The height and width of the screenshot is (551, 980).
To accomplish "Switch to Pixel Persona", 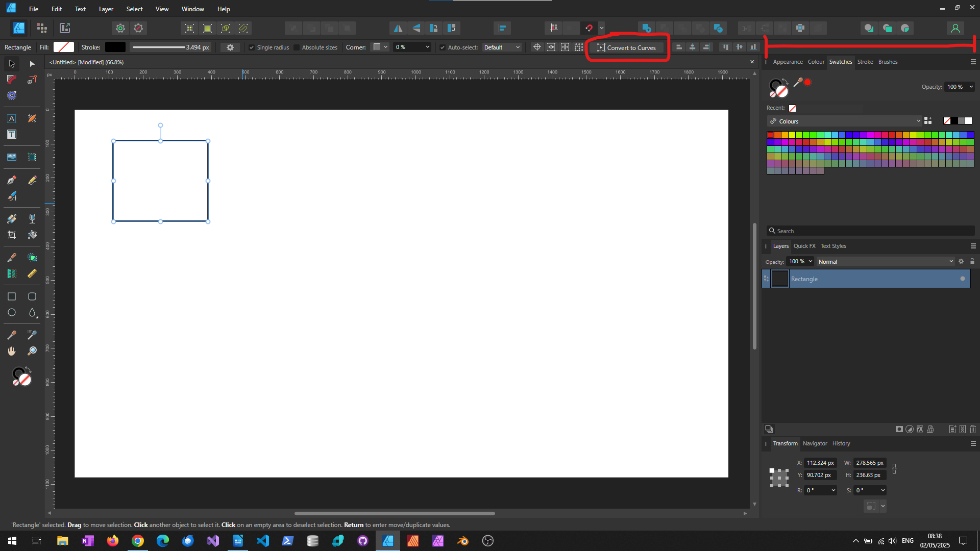I will pyautogui.click(x=42, y=28).
